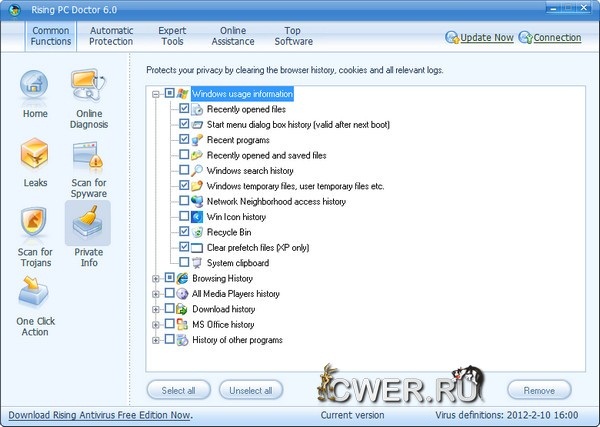Uncheck Clear prefetch files checkbox

pyautogui.click(x=184, y=246)
